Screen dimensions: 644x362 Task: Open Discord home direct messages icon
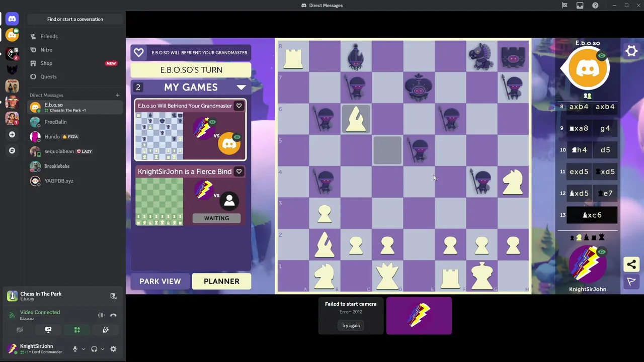click(x=12, y=19)
